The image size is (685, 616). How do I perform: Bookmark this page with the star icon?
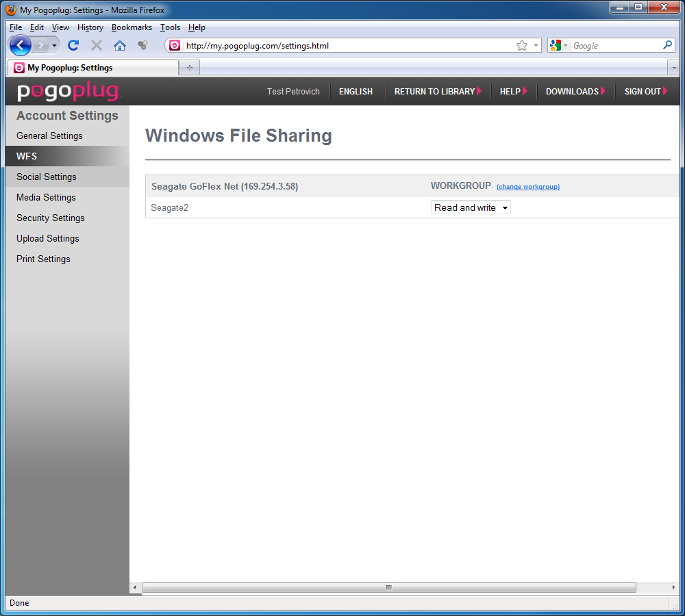(521, 45)
